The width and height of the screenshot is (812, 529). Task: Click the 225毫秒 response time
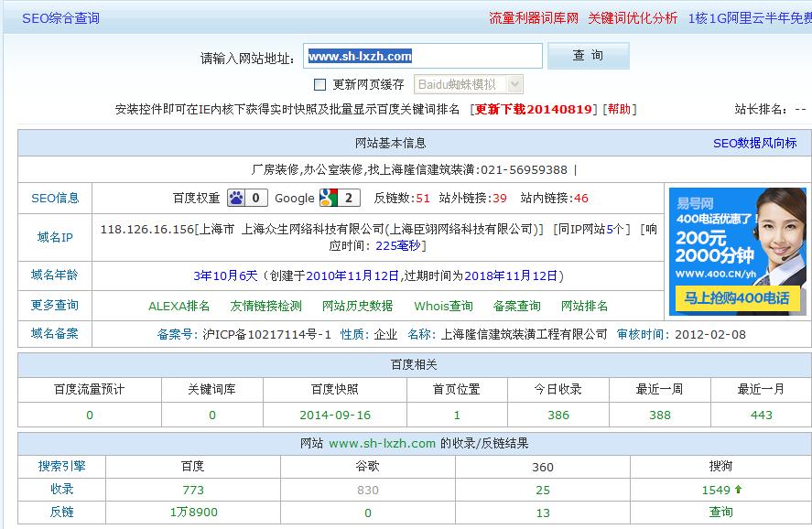point(397,246)
